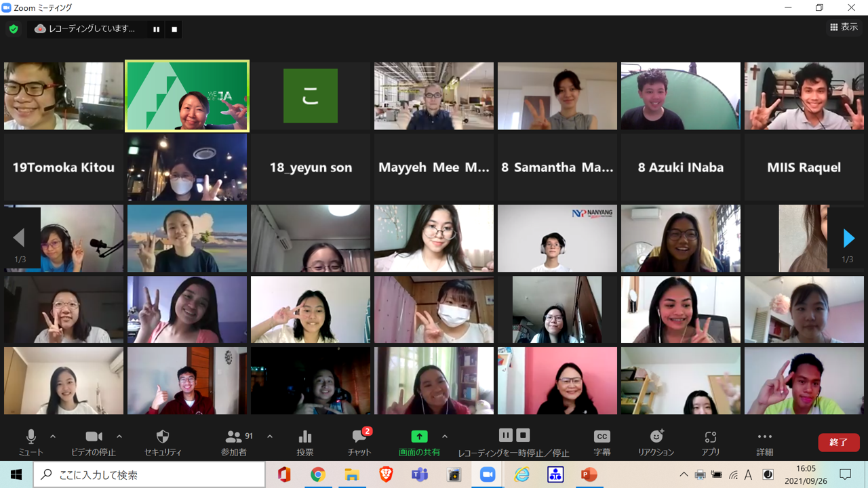Open the Security shield menu
Screen dimensions: 868x488
pos(163,442)
